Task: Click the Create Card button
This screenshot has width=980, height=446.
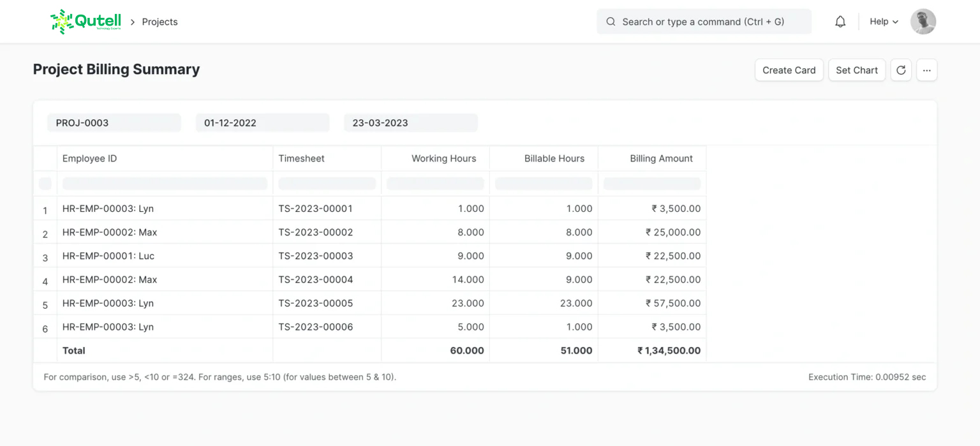Action: click(x=789, y=70)
